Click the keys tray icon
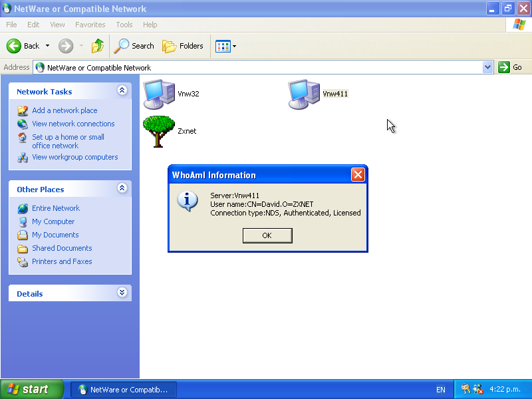 point(466,389)
